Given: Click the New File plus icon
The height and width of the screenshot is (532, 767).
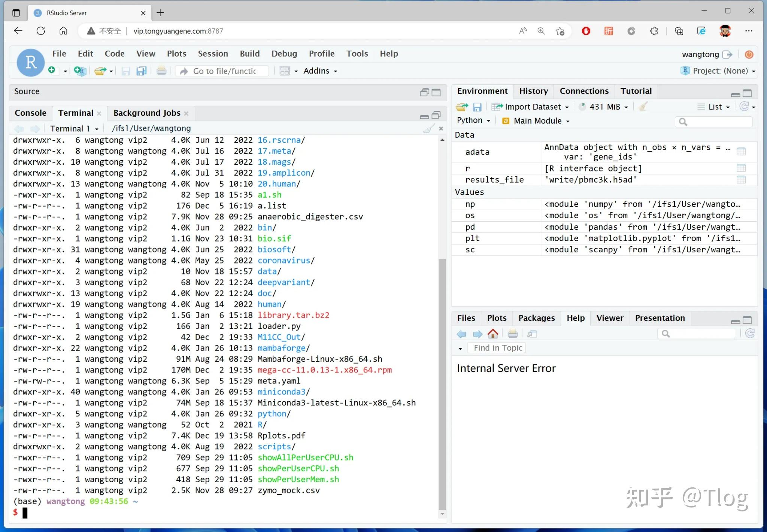Looking at the screenshot, I should [52, 70].
